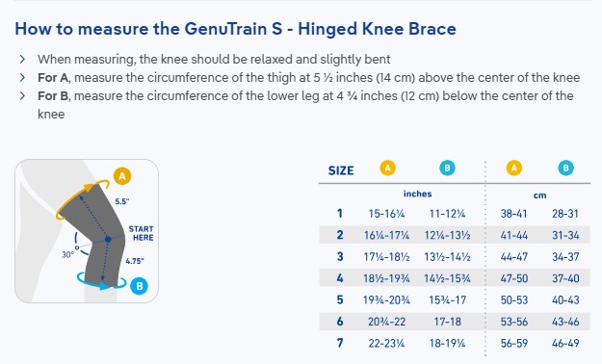Image resolution: width=602 pixels, height=364 pixels.
Task: Click the blue B badge on knee diagram
Action: pos(139,286)
